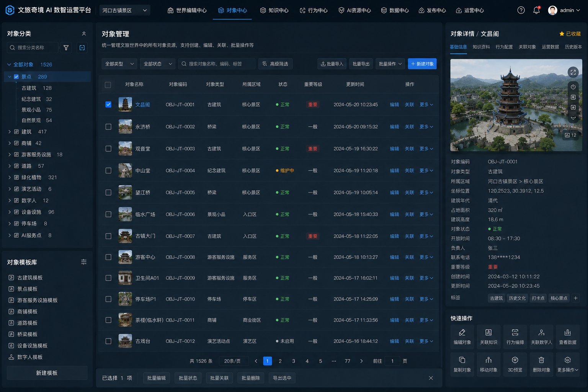588x392 pixels.
Task: Click the object search input field
Action: tap(217, 64)
